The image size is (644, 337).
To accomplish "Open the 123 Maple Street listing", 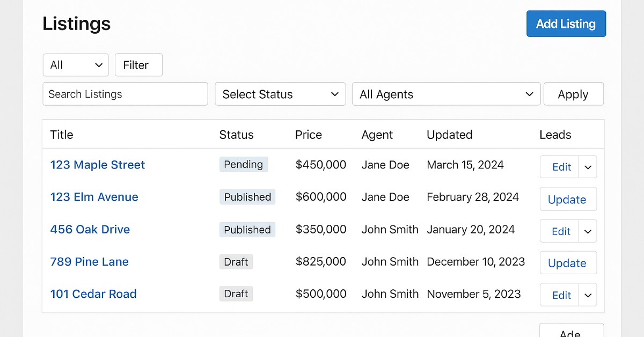I will pos(98,165).
